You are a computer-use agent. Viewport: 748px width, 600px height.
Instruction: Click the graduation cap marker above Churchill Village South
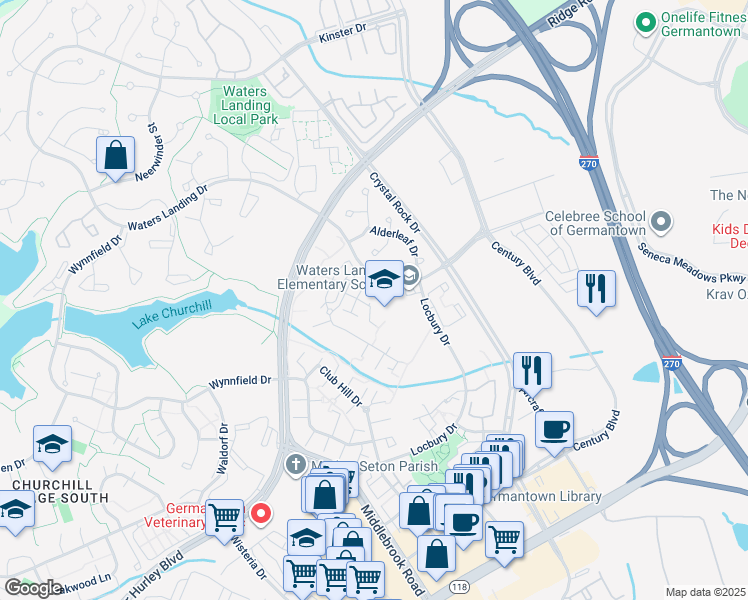52,446
